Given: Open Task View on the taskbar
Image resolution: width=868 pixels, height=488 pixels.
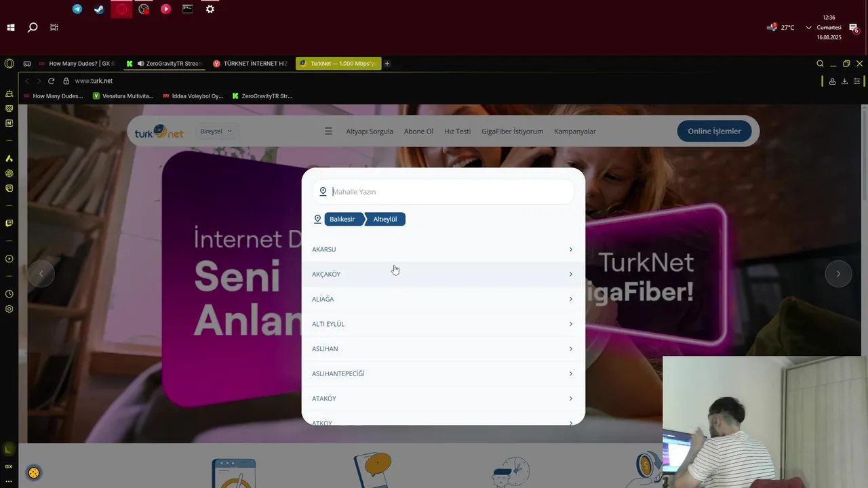Looking at the screenshot, I should [54, 28].
